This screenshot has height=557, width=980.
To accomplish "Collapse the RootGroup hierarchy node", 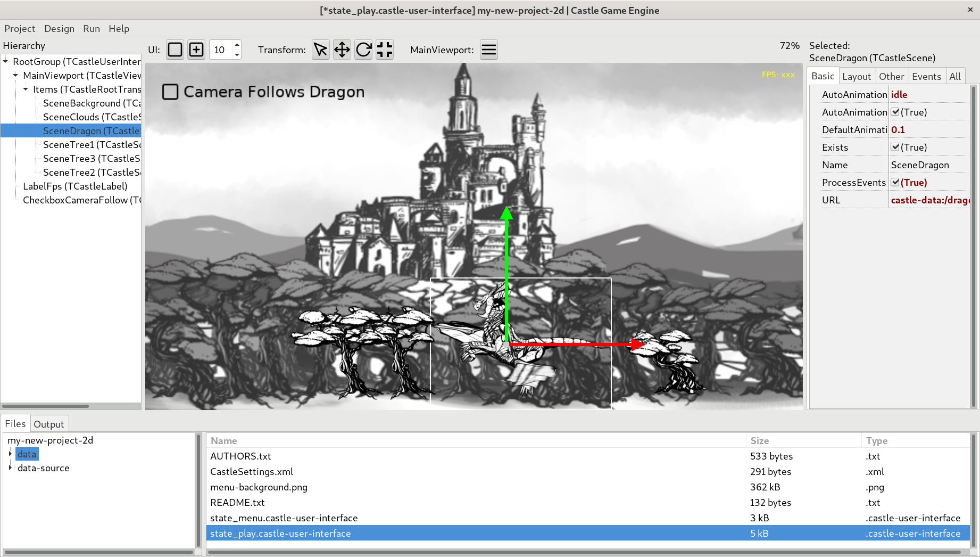I will (x=6, y=61).
